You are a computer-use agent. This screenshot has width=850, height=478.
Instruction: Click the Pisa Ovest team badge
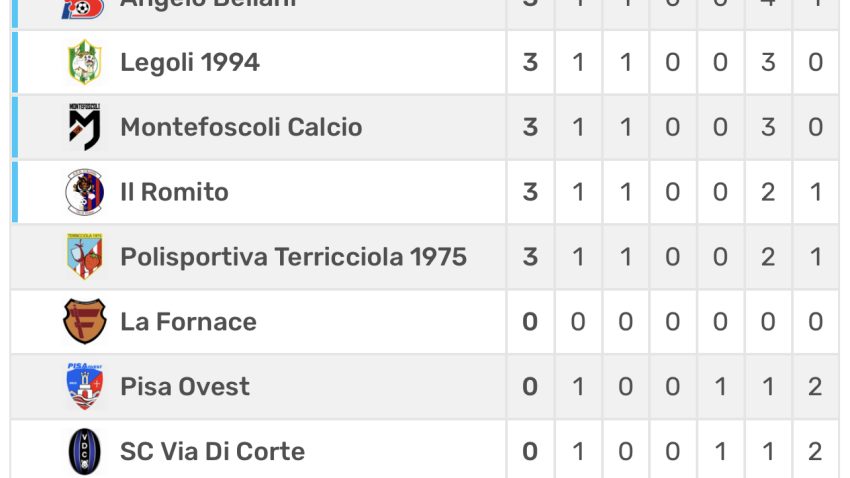(85, 386)
